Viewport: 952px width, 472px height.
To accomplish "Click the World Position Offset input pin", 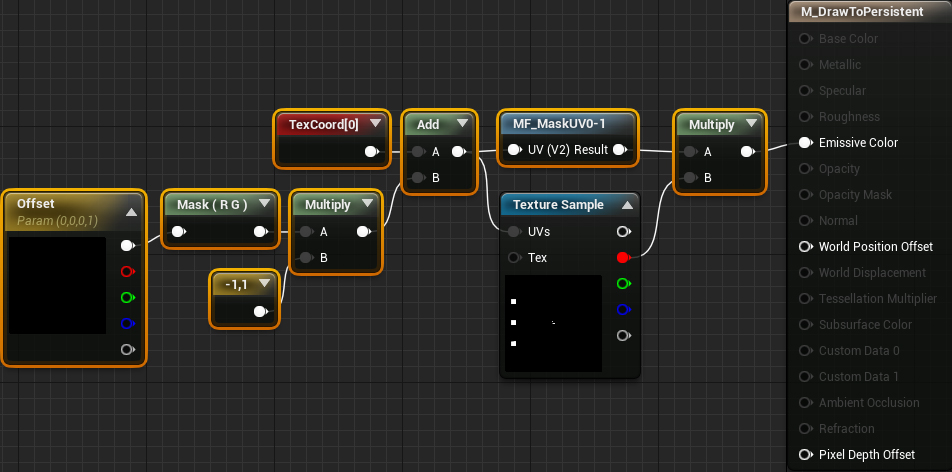I will coord(806,247).
